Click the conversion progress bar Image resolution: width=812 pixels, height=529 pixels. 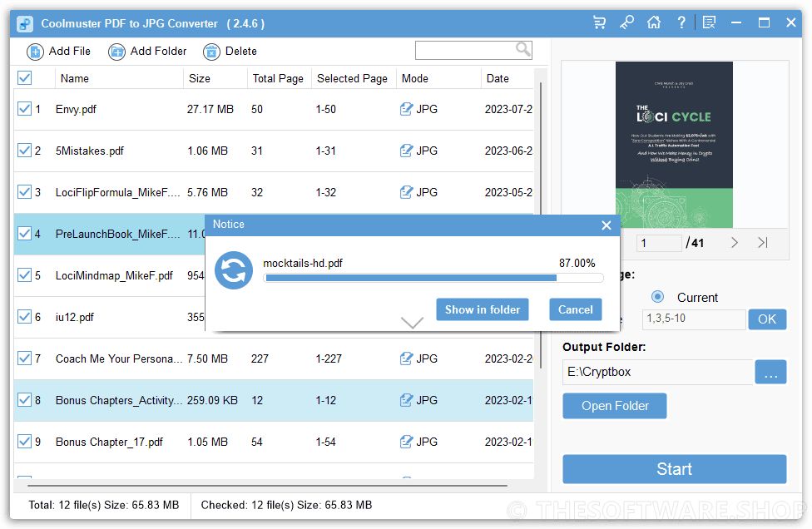click(x=433, y=278)
